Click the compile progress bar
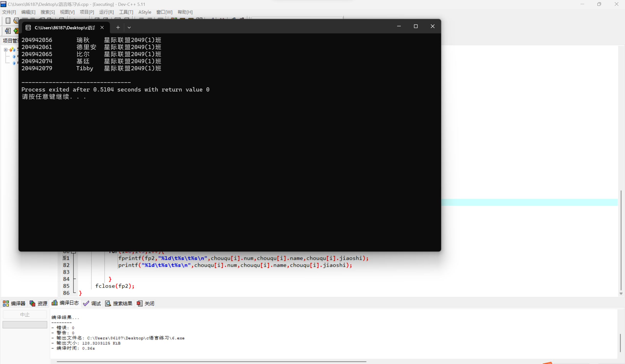The image size is (625, 364). pos(25,325)
